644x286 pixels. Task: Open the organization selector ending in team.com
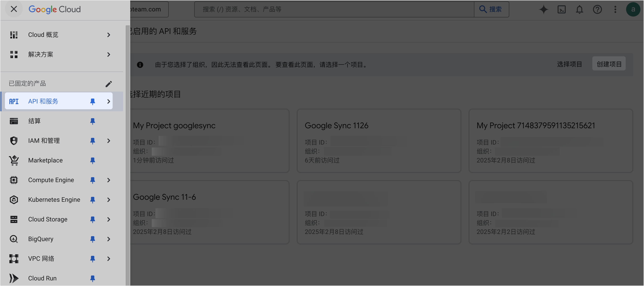click(x=149, y=9)
